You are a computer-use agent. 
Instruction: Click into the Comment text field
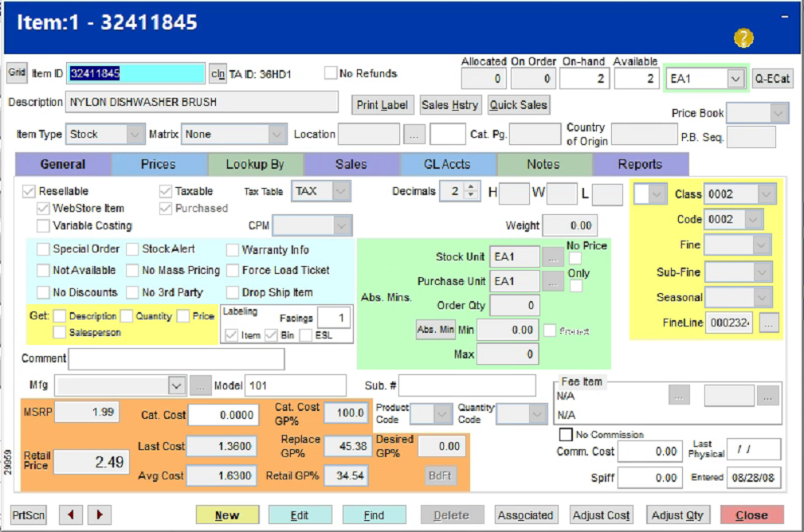(175, 359)
